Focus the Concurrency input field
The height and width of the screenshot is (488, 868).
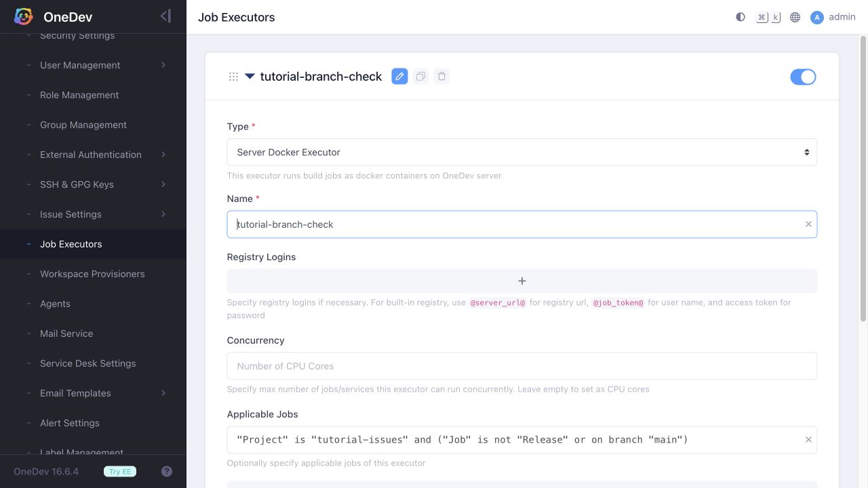pos(522,366)
